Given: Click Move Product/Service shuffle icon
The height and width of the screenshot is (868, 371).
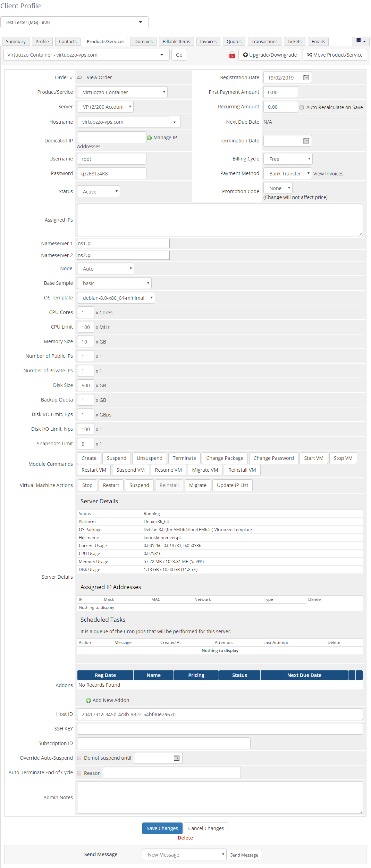Looking at the screenshot, I should click(309, 55).
